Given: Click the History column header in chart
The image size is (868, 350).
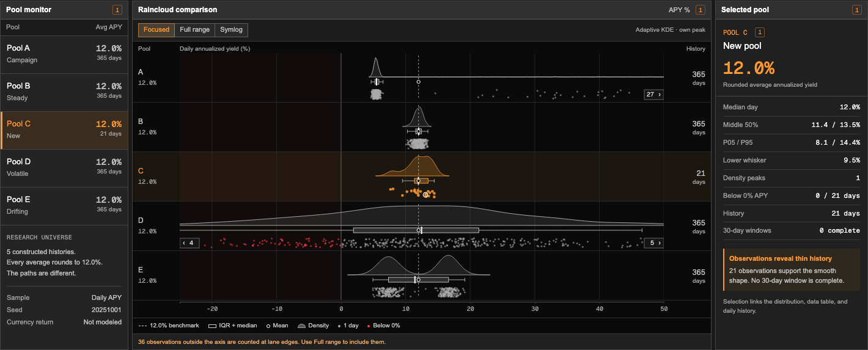Looking at the screenshot, I should point(696,48).
